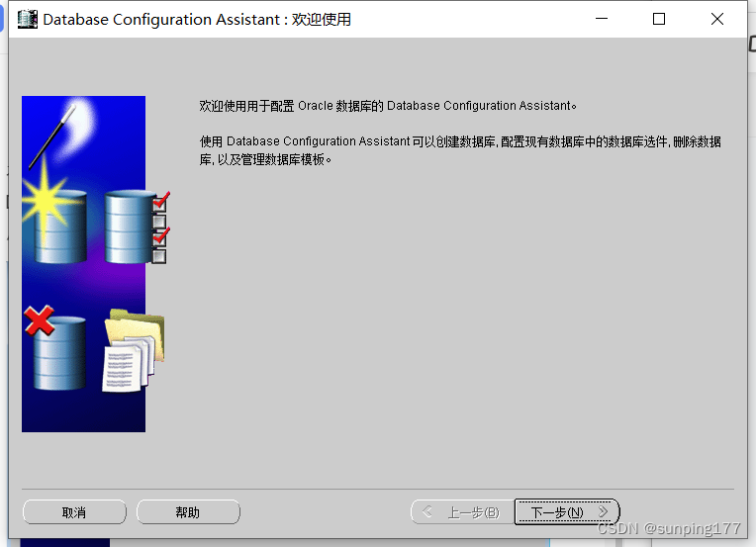The image size is (756, 547).
Task: Click the description paragraph starting 使用 Database Configuration
Action: click(x=460, y=150)
